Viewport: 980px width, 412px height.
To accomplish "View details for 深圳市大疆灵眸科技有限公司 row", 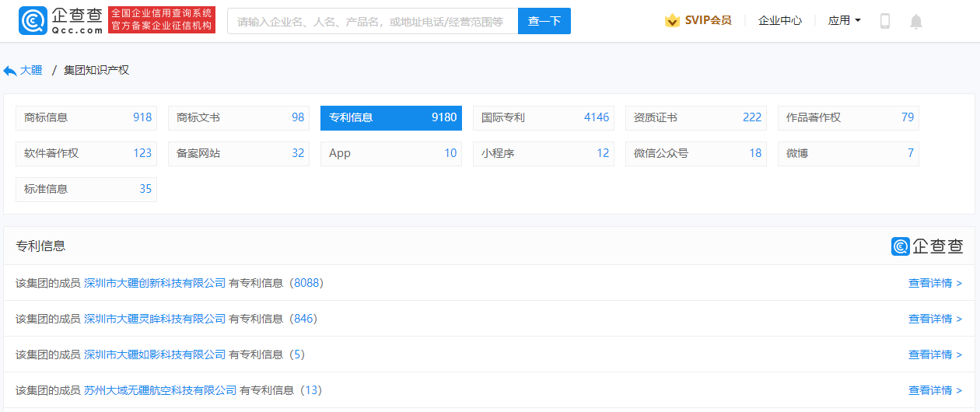I will point(935,319).
